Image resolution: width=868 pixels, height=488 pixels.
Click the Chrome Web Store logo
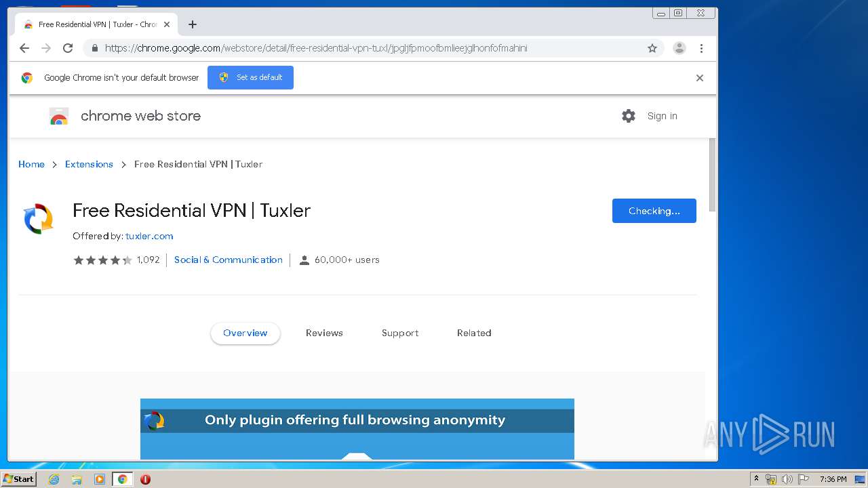(59, 117)
